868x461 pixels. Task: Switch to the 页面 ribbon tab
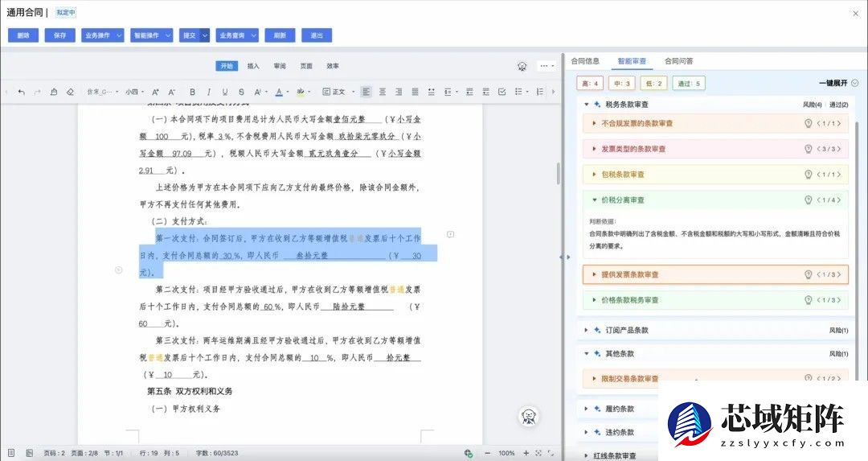click(306, 66)
